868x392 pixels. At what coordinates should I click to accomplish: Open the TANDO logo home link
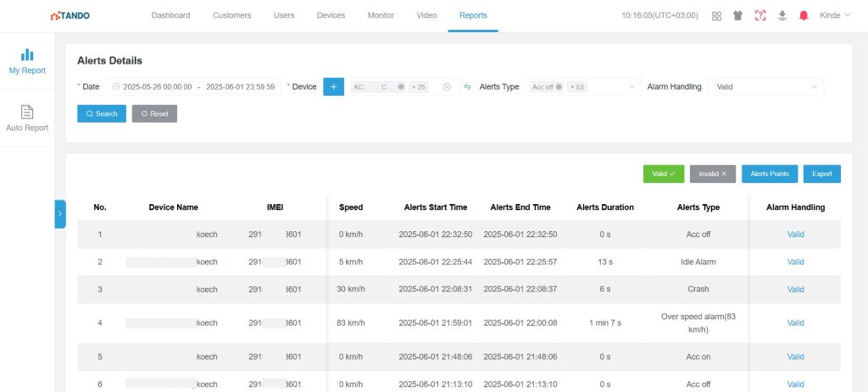70,15
